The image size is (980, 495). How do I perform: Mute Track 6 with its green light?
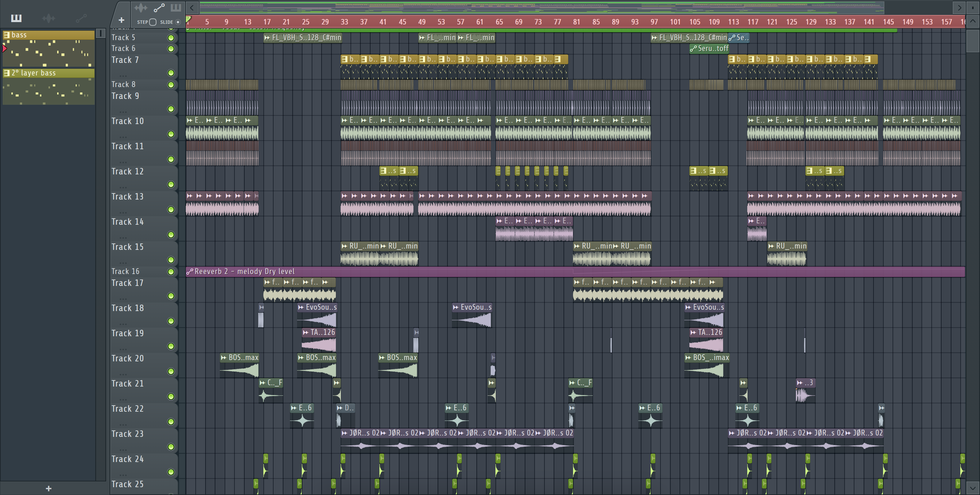click(x=171, y=49)
